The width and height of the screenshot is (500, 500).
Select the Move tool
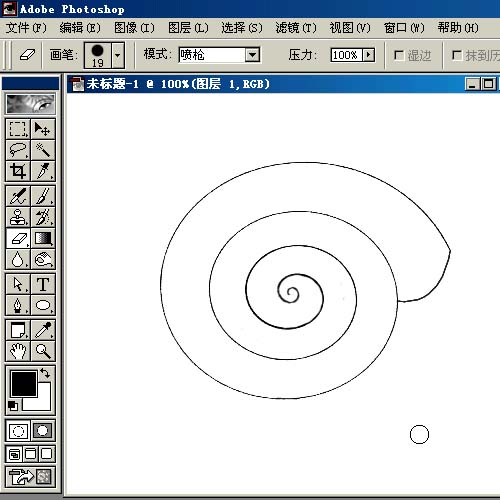(x=43, y=129)
